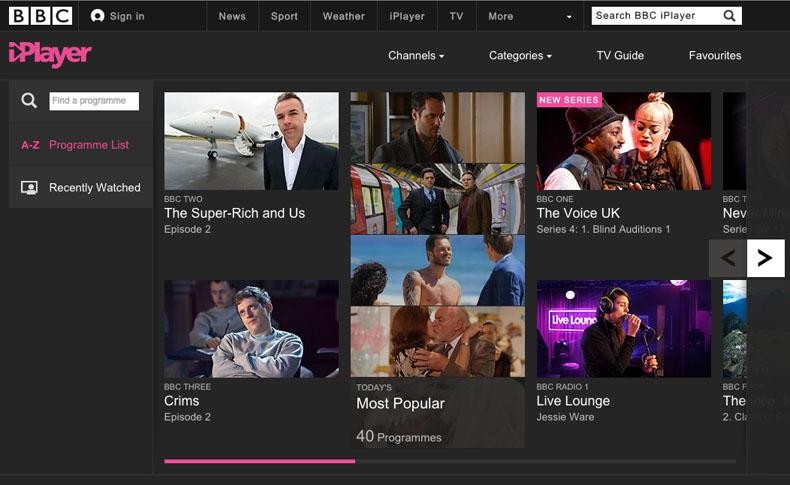The height and width of the screenshot is (485, 790).
Task: Click the iPlayer pink logo
Action: [x=50, y=54]
